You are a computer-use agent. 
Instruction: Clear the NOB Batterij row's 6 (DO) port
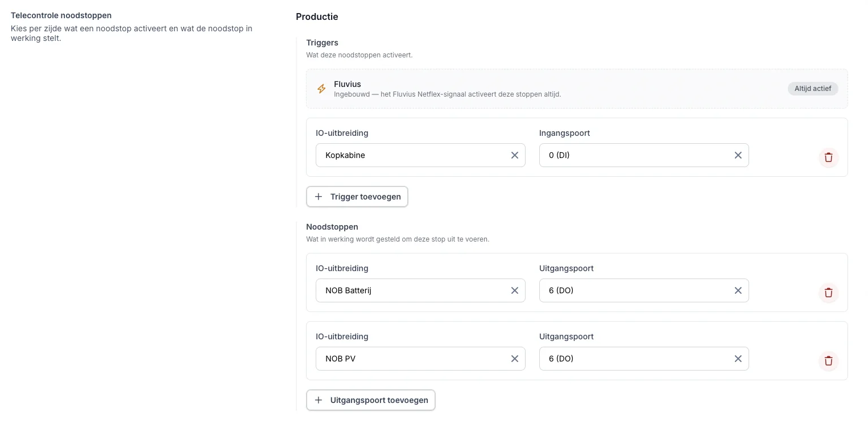pyautogui.click(x=738, y=290)
